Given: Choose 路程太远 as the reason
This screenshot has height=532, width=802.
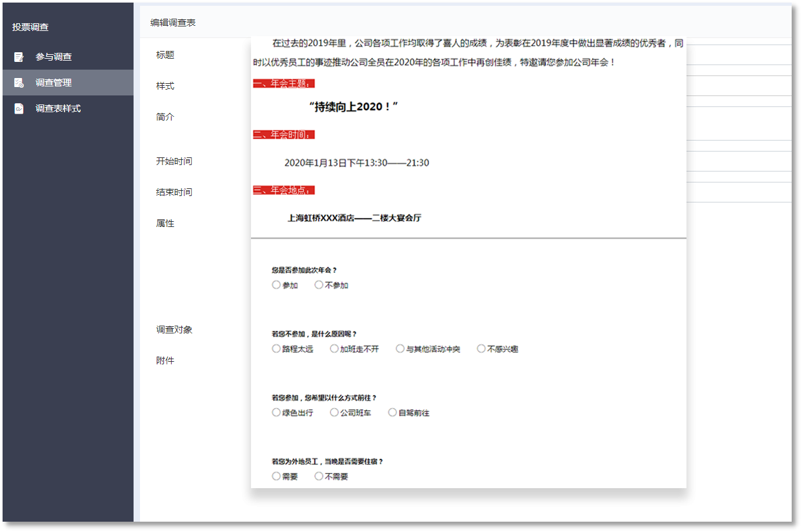Looking at the screenshot, I should pos(276,349).
